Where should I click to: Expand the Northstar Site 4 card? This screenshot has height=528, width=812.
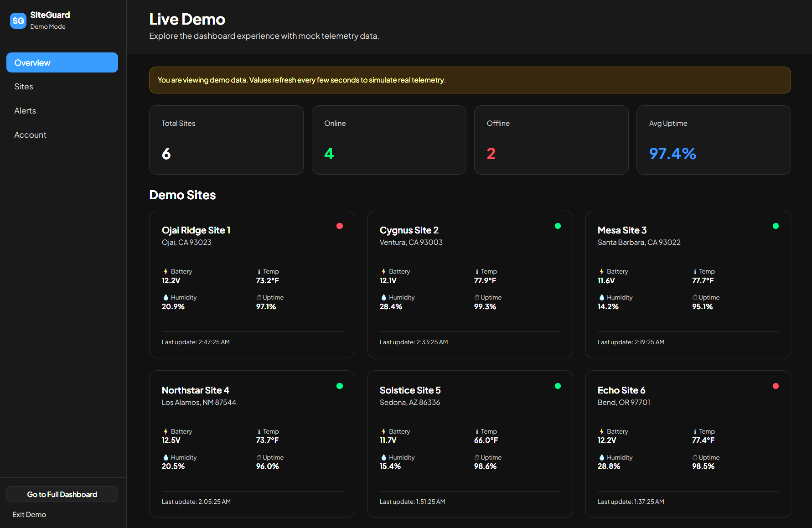(x=252, y=444)
